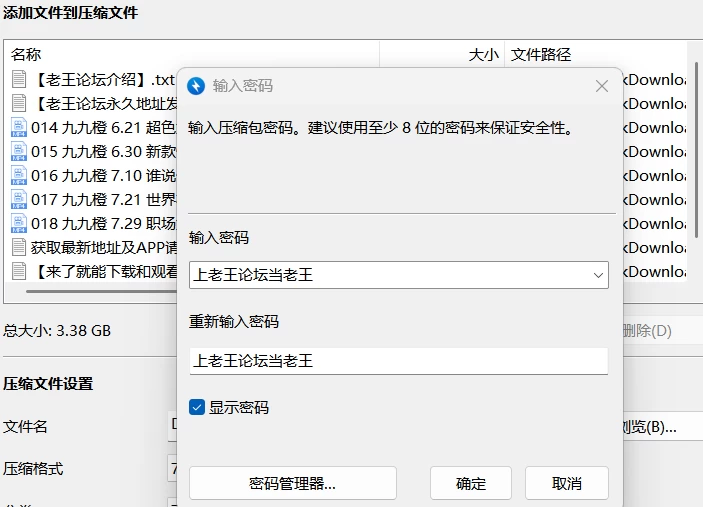Click MP4 icon for 015 九九橙 6.30
This screenshot has height=507, width=703.
pyautogui.click(x=19, y=151)
